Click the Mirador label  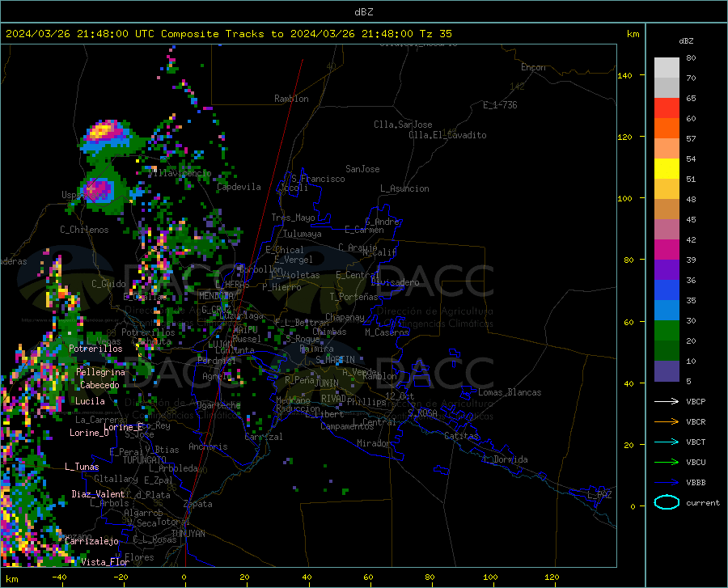tap(374, 444)
